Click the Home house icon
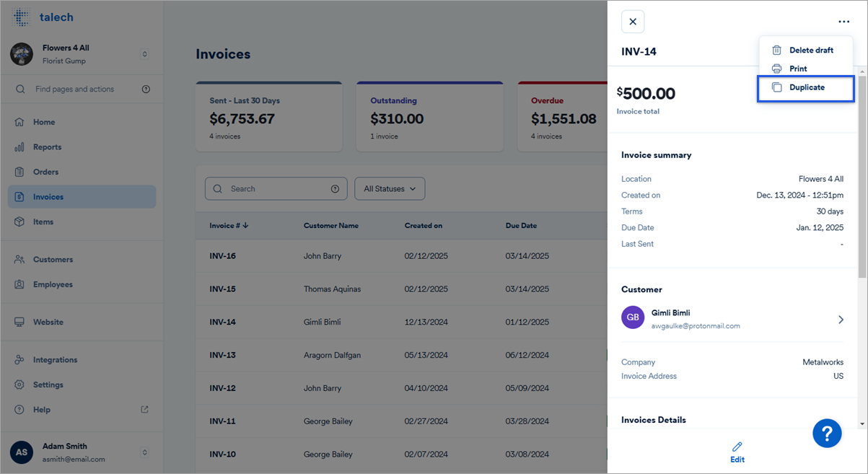 point(19,122)
